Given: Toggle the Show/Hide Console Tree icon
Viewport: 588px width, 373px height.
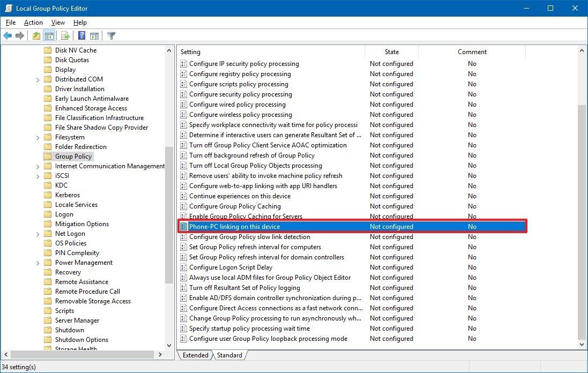Looking at the screenshot, I should coord(49,35).
